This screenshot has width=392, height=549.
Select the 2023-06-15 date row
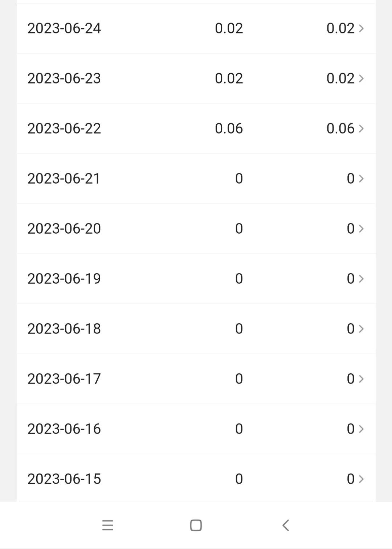[x=64, y=479]
